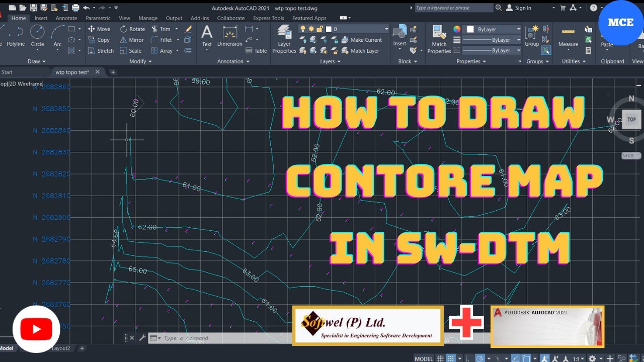Open the Insert ribbon tab

41,18
